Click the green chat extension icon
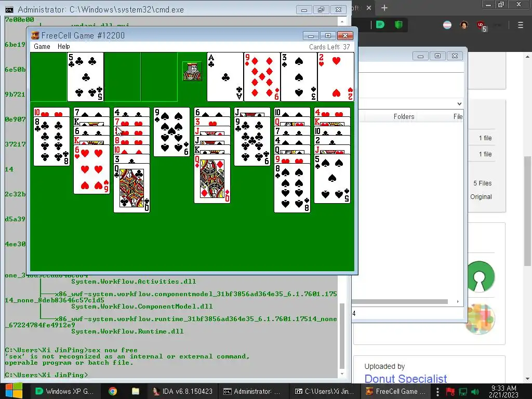Screen dimensions: 532x399 tap(380, 25)
